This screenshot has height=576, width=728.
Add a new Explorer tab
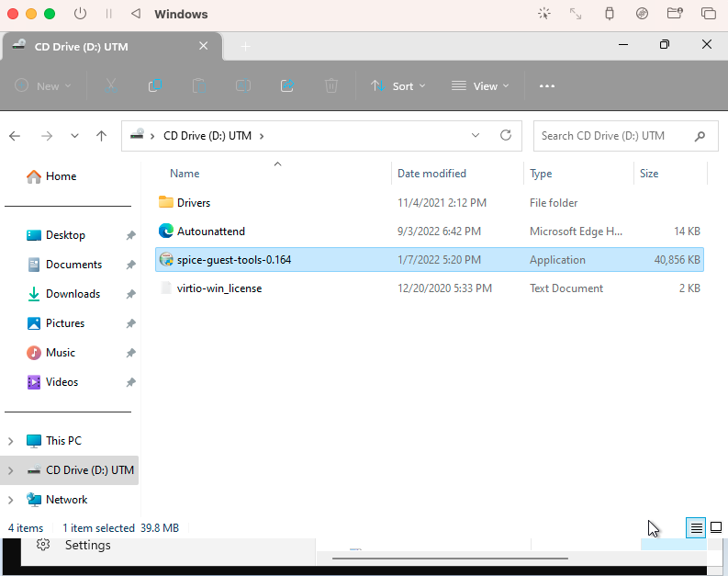[x=246, y=47]
